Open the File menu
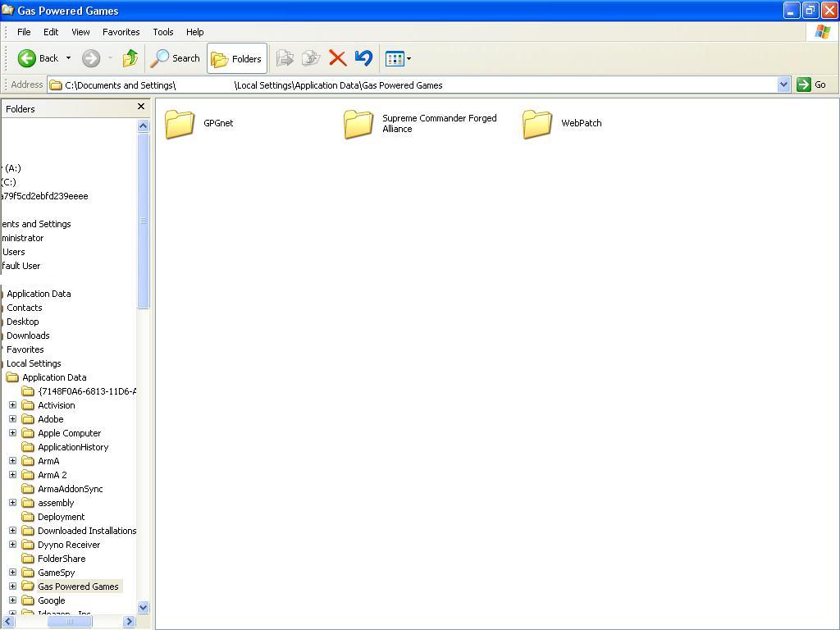The height and width of the screenshot is (630, 840). click(24, 32)
